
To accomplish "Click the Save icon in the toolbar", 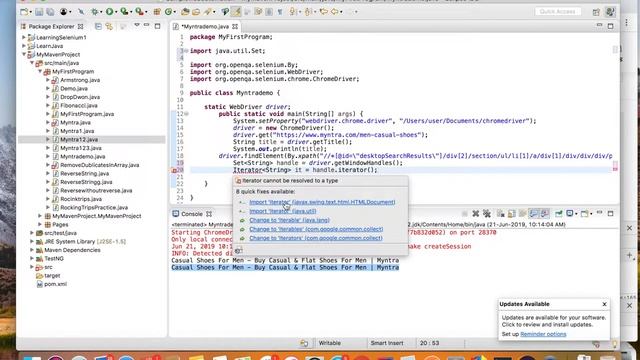I will pos(39,12).
